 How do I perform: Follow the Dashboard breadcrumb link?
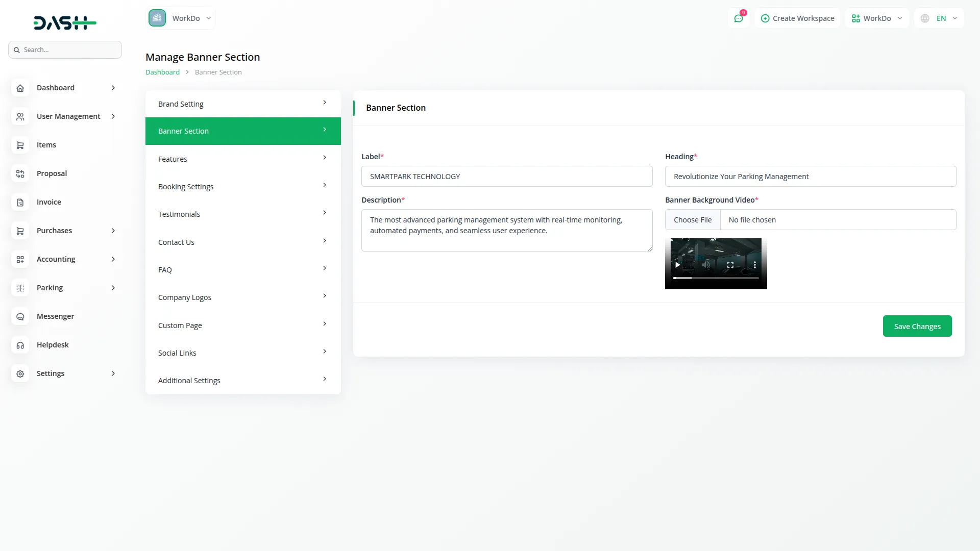[162, 72]
